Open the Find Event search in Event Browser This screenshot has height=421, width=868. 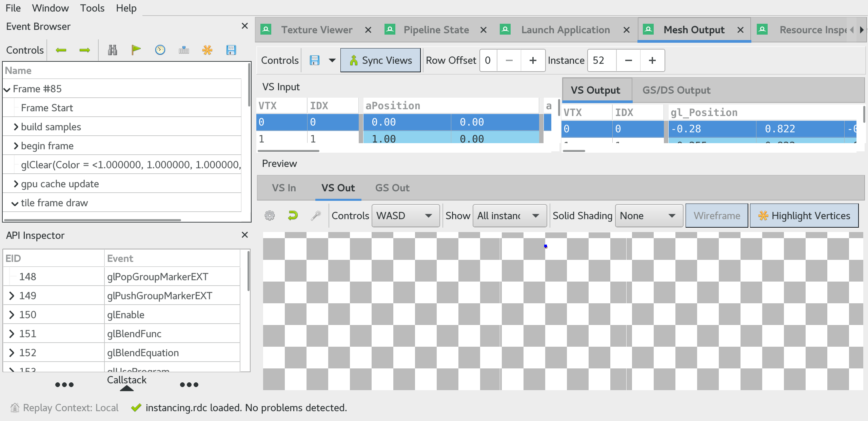coord(113,50)
